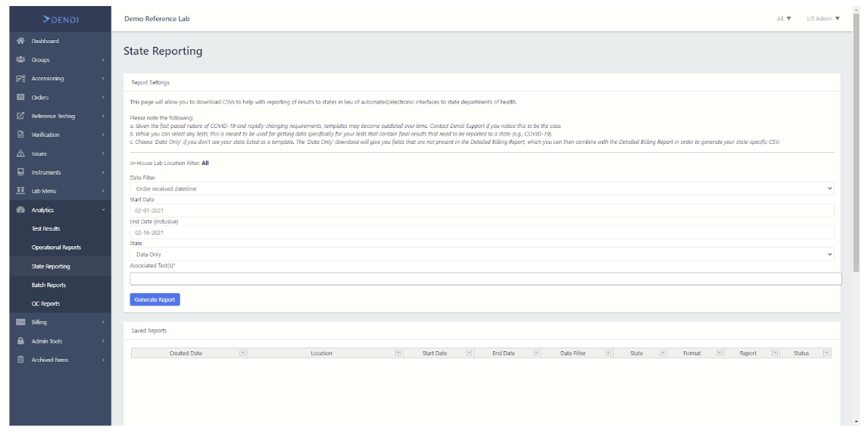
Task: Open the LIS Admin user dropdown
Action: click(x=823, y=19)
